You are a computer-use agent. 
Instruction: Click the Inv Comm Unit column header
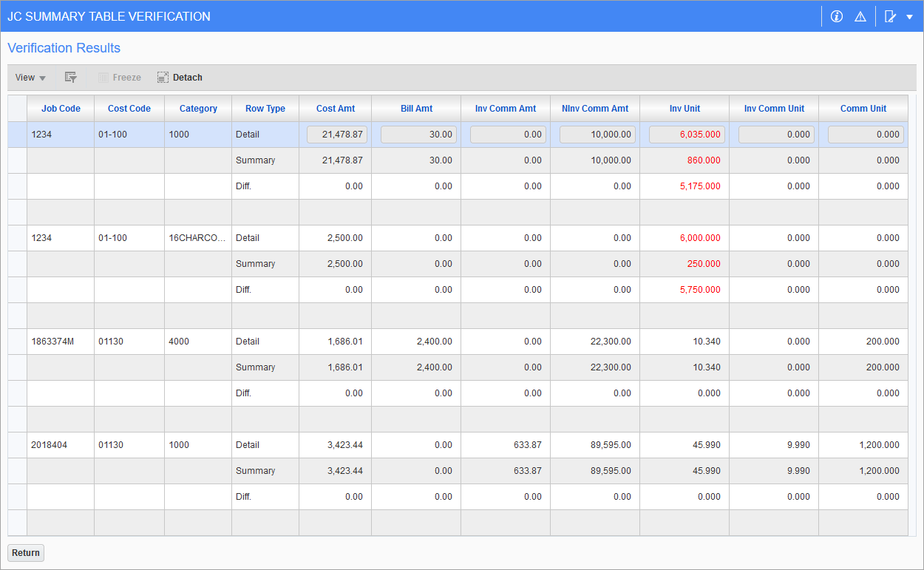[x=774, y=108]
